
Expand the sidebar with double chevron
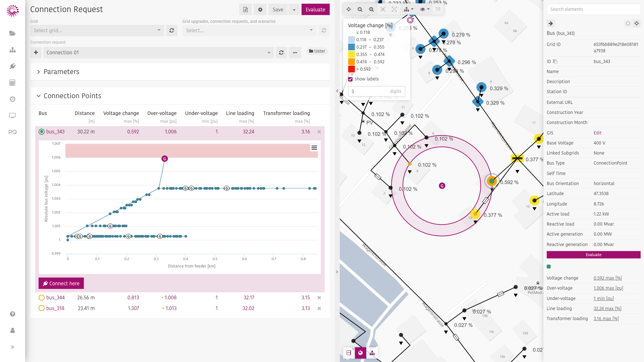tap(13, 347)
